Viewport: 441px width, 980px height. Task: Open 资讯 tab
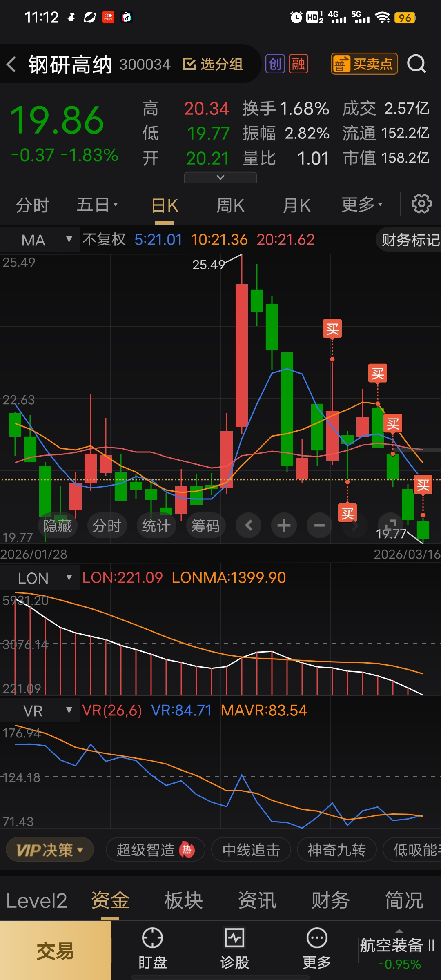click(x=257, y=900)
